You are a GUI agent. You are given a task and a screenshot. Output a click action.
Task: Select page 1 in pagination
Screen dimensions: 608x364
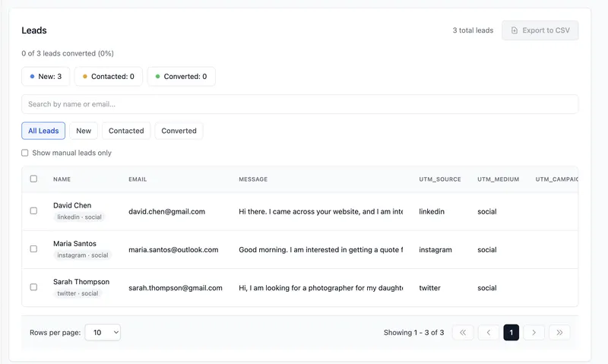click(x=511, y=332)
